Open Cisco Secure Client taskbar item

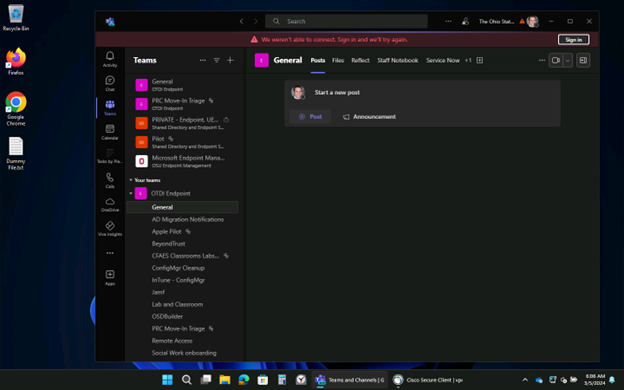click(428, 380)
